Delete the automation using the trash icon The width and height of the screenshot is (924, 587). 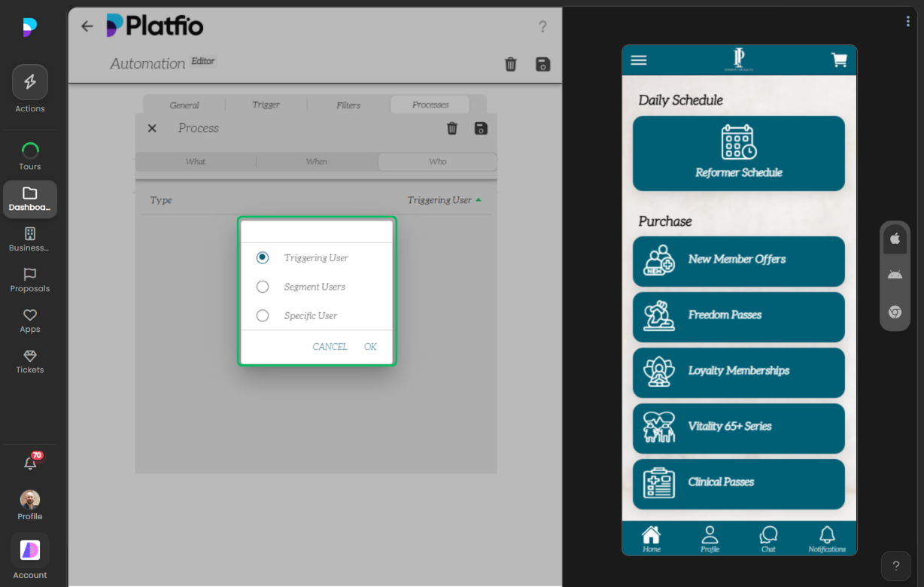point(511,64)
